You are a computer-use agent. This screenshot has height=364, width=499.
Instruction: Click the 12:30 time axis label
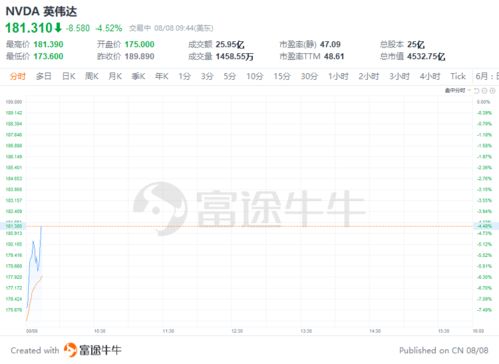pos(237,331)
